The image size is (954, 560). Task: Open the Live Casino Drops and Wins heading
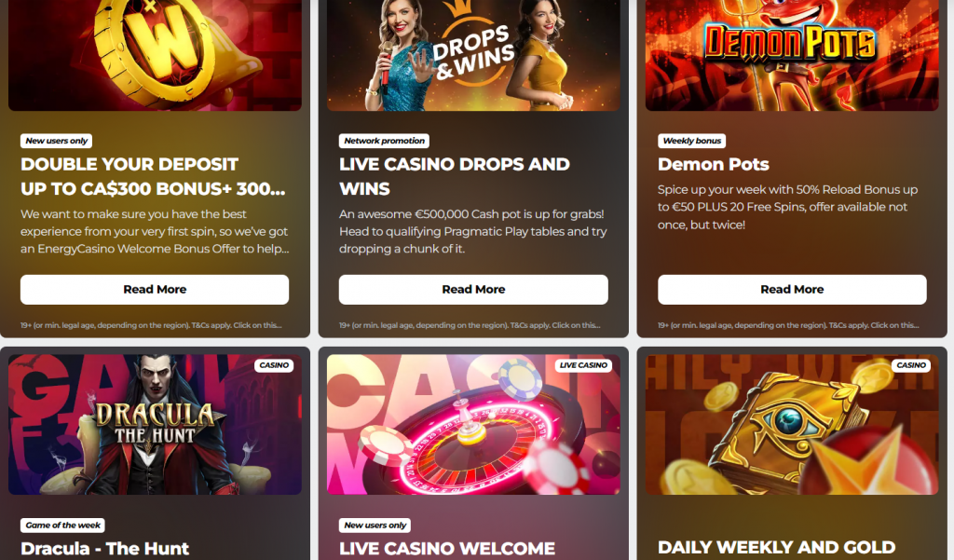455,176
